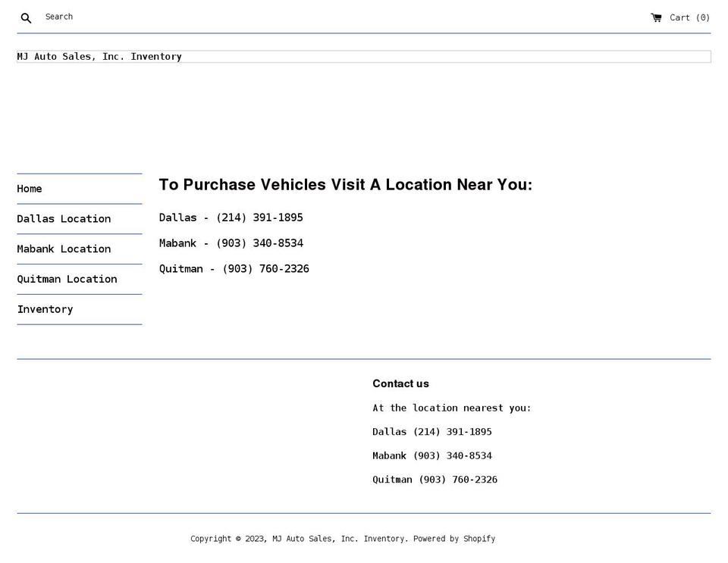The image size is (728, 563).
Task: Click the MJ Auto Sales, Inc. Inventory title
Action: [99, 57]
